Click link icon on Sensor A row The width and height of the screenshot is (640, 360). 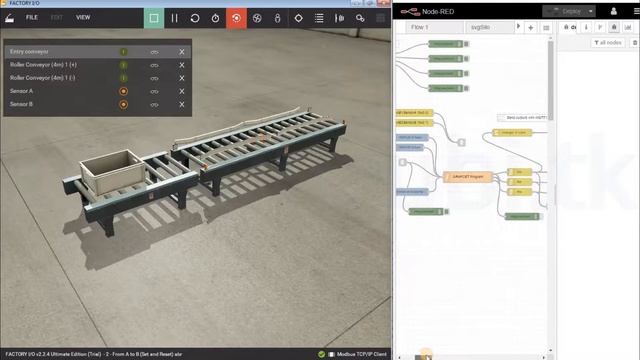[154, 91]
